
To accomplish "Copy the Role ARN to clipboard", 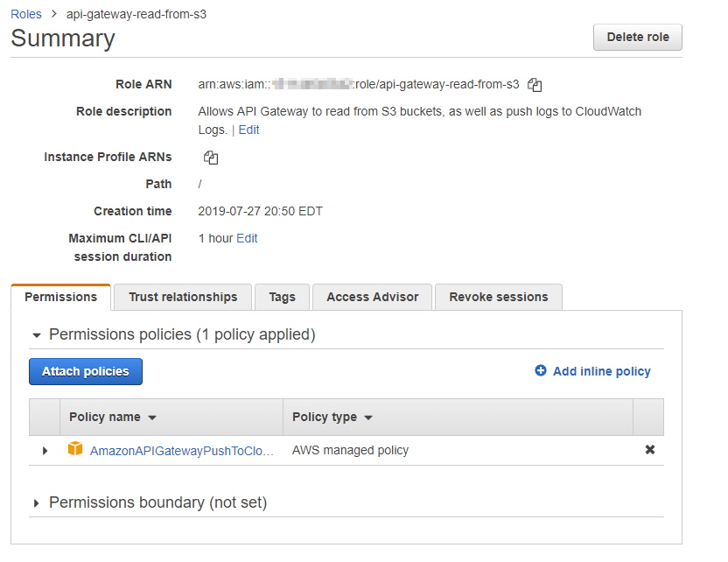I will pyautogui.click(x=534, y=84).
